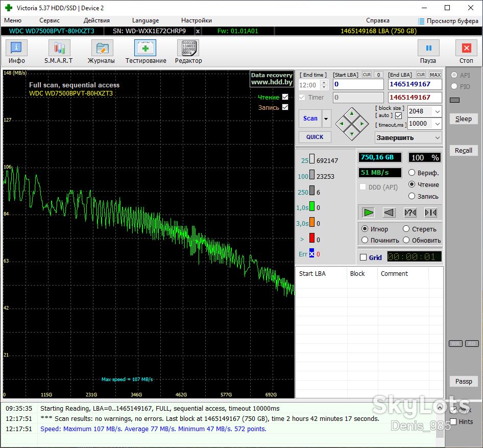Open the Просмотр буфера buffer view
This screenshot has height=448, width=483.
point(448,20)
